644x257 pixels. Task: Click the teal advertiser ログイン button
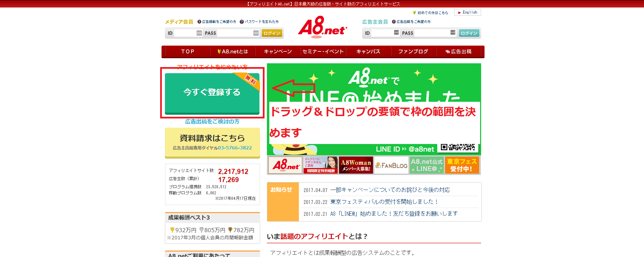coord(469,33)
